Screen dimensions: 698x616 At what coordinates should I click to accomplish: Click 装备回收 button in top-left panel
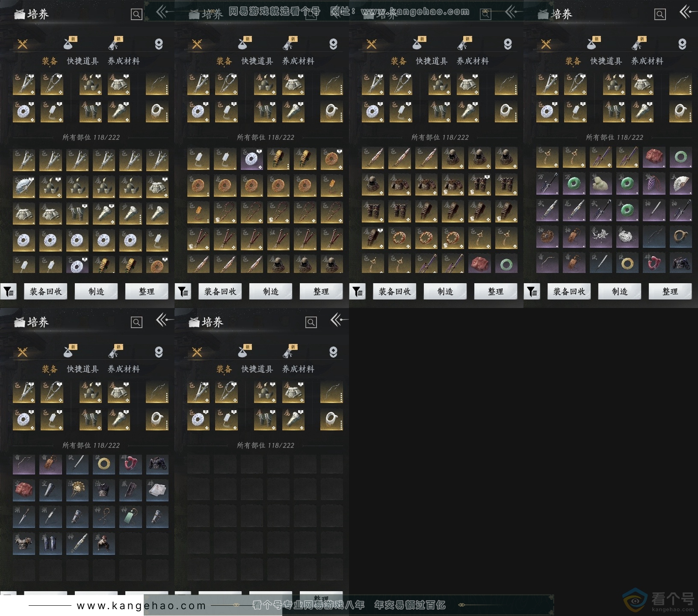pos(46,291)
